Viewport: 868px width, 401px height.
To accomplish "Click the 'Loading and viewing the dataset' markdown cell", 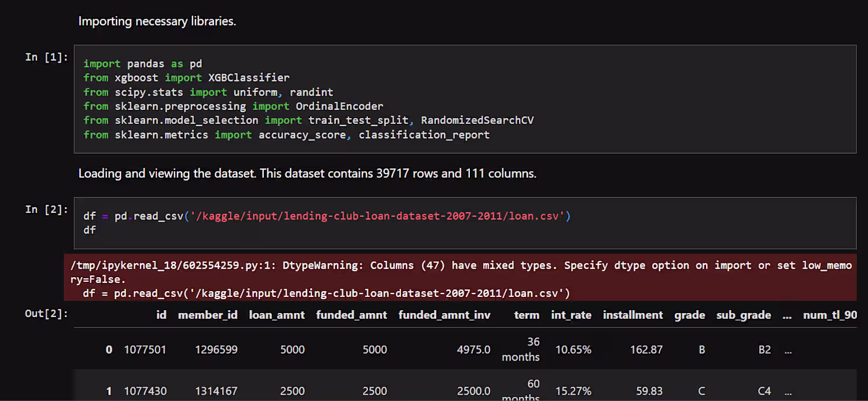I will pos(307,173).
